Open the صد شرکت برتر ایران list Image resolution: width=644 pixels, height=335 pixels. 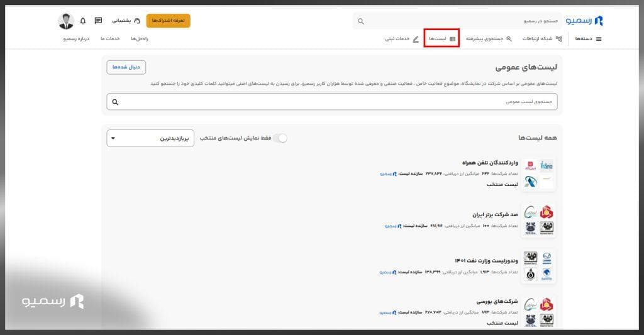(x=495, y=215)
